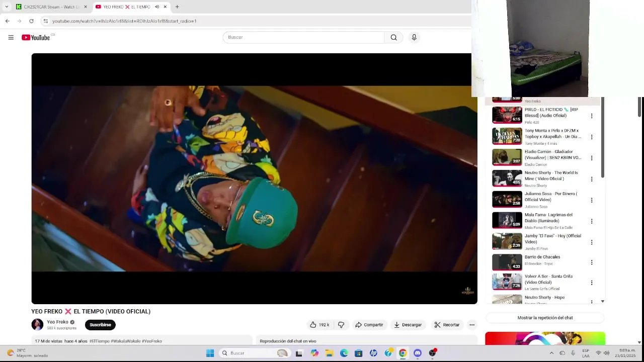
Task: Click Compartir share button
Action: tap(369, 325)
